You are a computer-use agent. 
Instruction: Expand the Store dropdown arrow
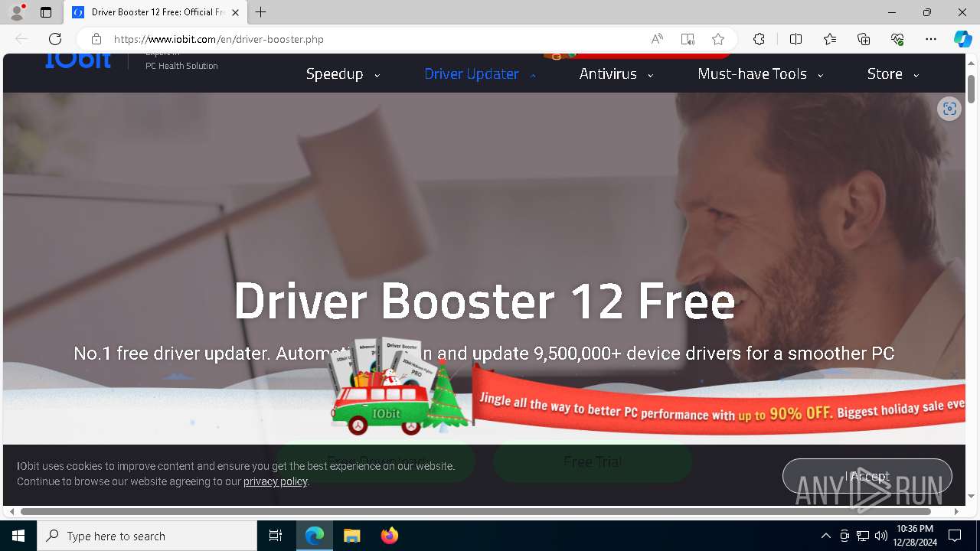point(916,75)
